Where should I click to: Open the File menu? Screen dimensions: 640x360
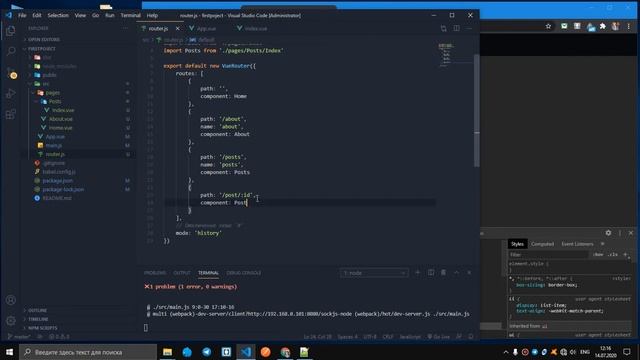(x=22, y=16)
